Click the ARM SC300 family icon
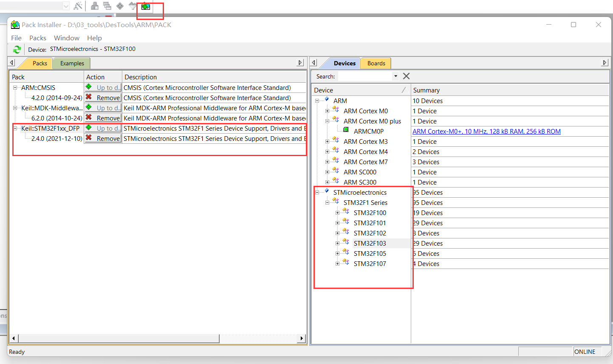The image size is (613, 364). pos(336,181)
